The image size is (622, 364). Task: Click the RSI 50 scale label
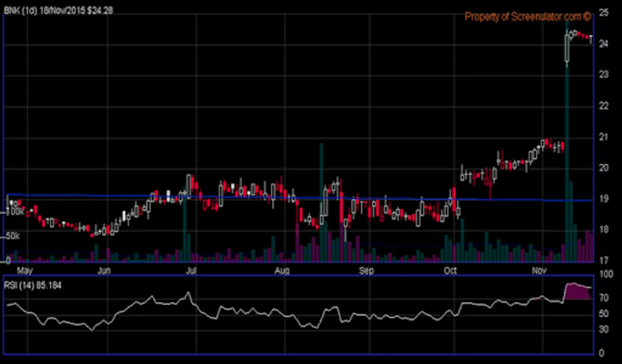604,314
